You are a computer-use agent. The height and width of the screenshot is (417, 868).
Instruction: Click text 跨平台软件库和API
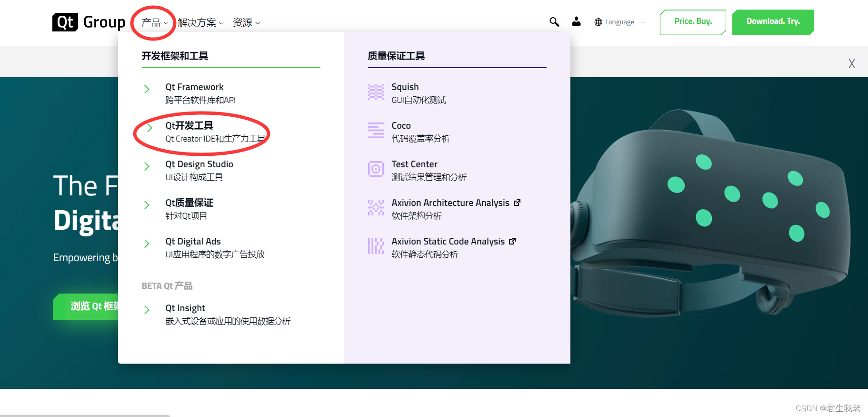point(200,100)
